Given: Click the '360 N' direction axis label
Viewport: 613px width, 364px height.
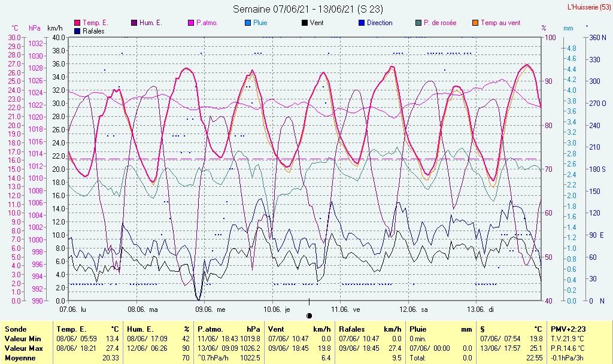Looking at the screenshot, I should (x=598, y=38).
